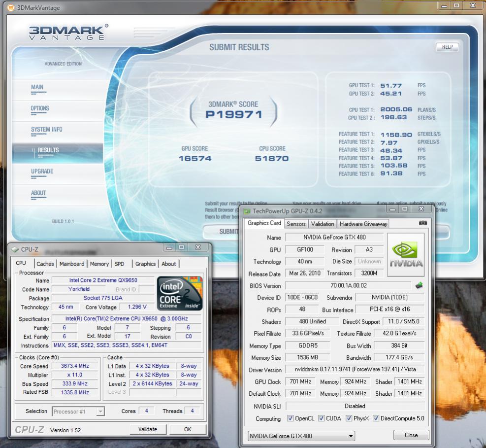This screenshot has width=486, height=448.
Task: Toggle the CUDA checkbox in GPU-Z
Action: pyautogui.click(x=321, y=418)
